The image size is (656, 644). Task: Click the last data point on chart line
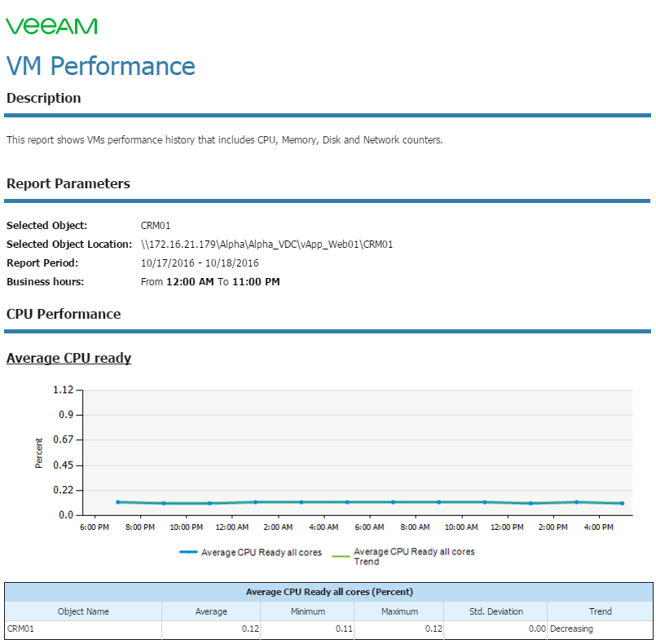[623, 504]
